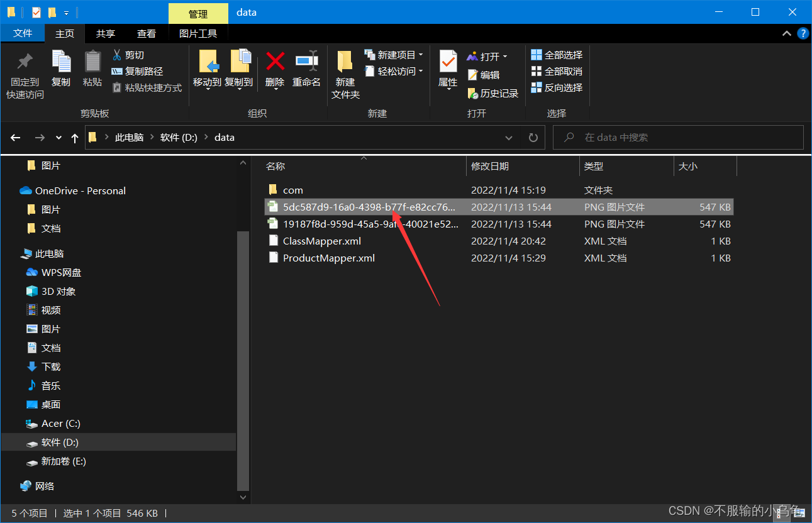Open the 文件 File menu tab
Image resolution: width=812 pixels, height=523 pixels.
click(x=23, y=33)
